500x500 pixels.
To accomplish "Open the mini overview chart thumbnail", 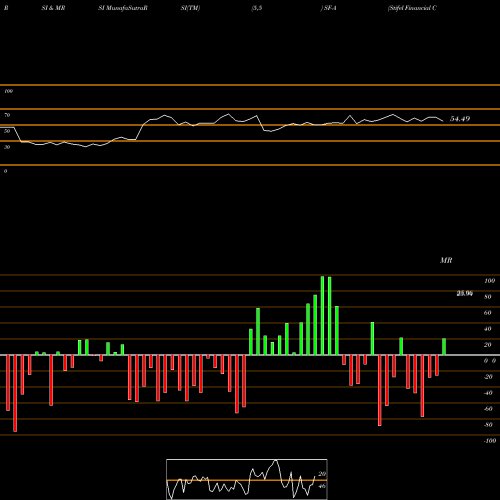I will click(x=247, y=479).
